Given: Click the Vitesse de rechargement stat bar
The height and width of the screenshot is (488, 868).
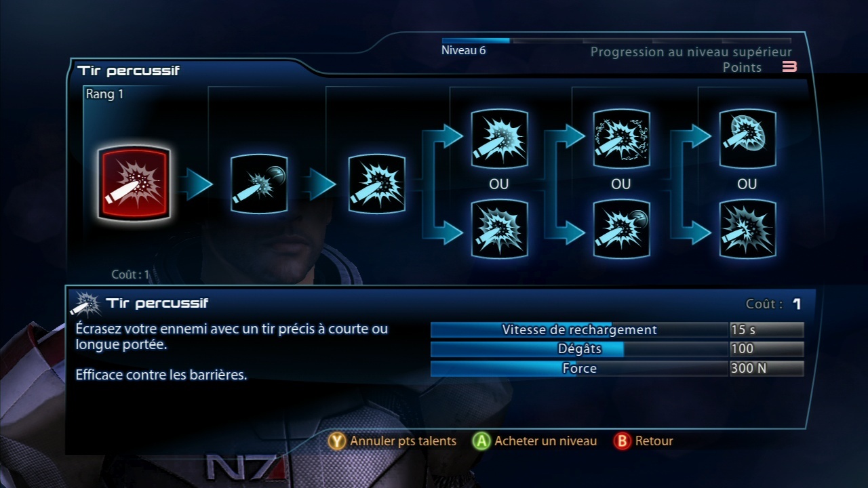Looking at the screenshot, I should [x=617, y=330].
